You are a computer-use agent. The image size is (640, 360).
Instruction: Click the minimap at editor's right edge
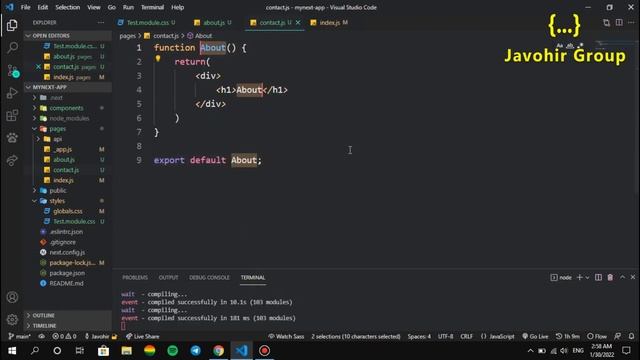tap(616, 44)
